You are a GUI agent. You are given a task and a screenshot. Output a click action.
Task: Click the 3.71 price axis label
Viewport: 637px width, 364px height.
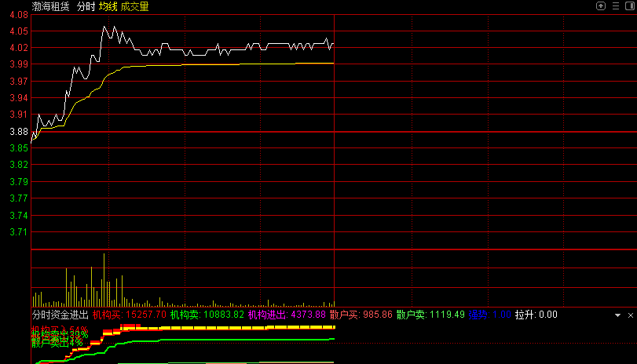[18, 232]
